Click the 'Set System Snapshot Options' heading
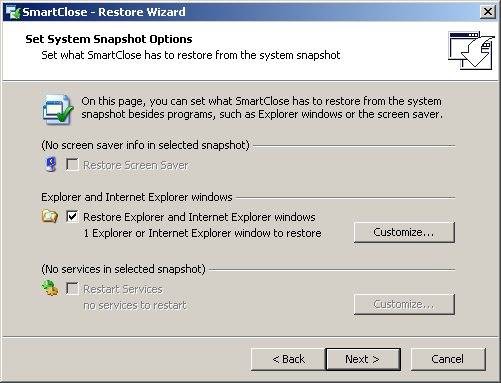501x383 pixels. (109, 39)
